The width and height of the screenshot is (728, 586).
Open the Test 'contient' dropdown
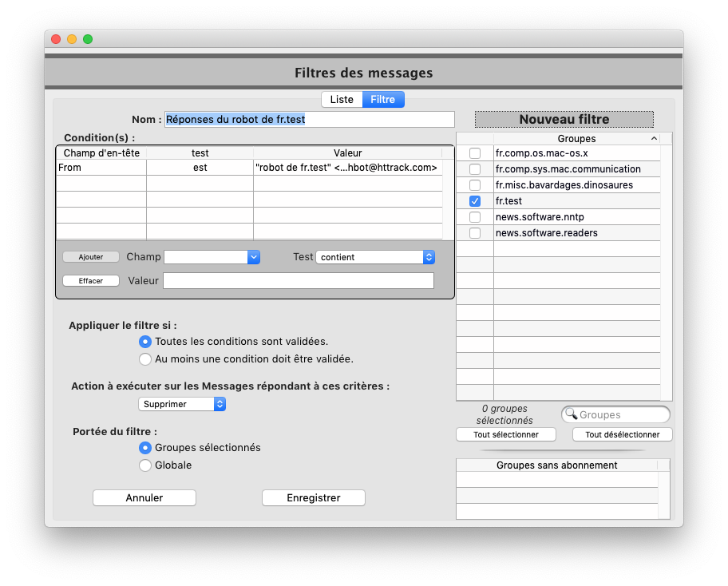pyautogui.click(x=375, y=257)
